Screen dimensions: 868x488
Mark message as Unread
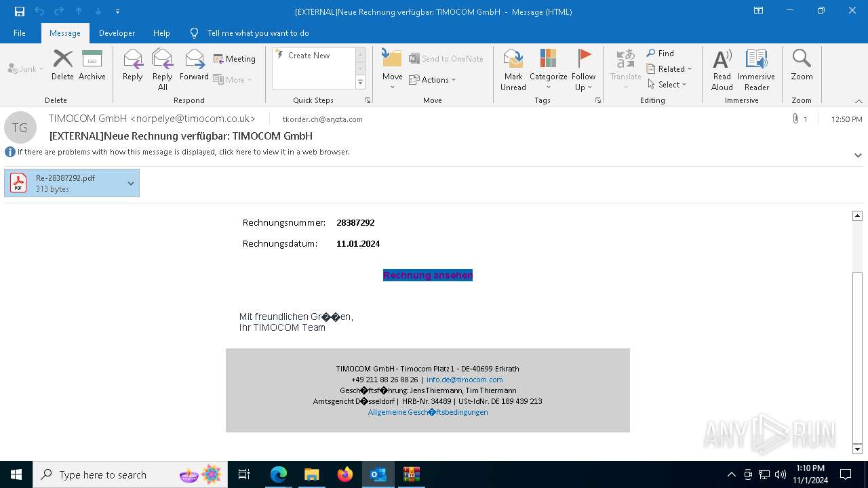click(513, 70)
